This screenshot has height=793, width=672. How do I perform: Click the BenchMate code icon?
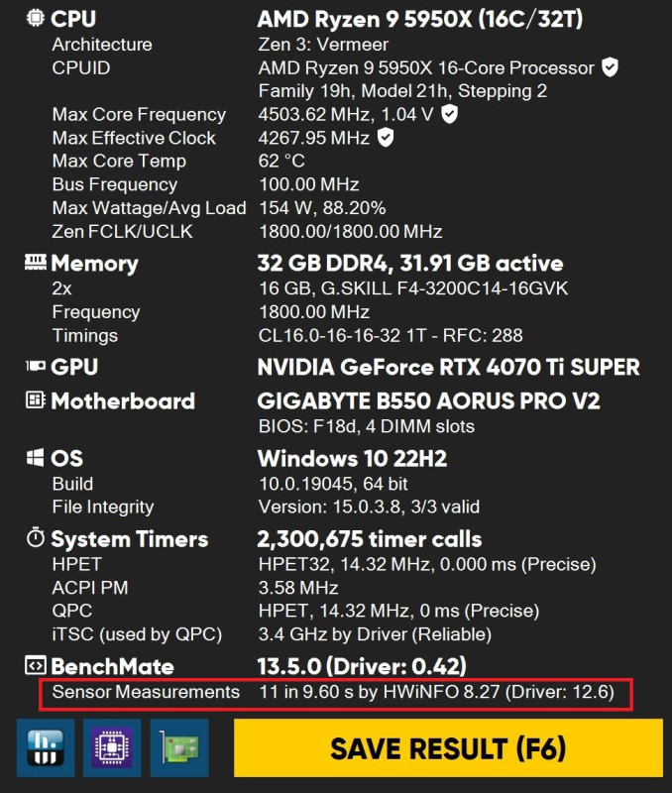coord(36,665)
